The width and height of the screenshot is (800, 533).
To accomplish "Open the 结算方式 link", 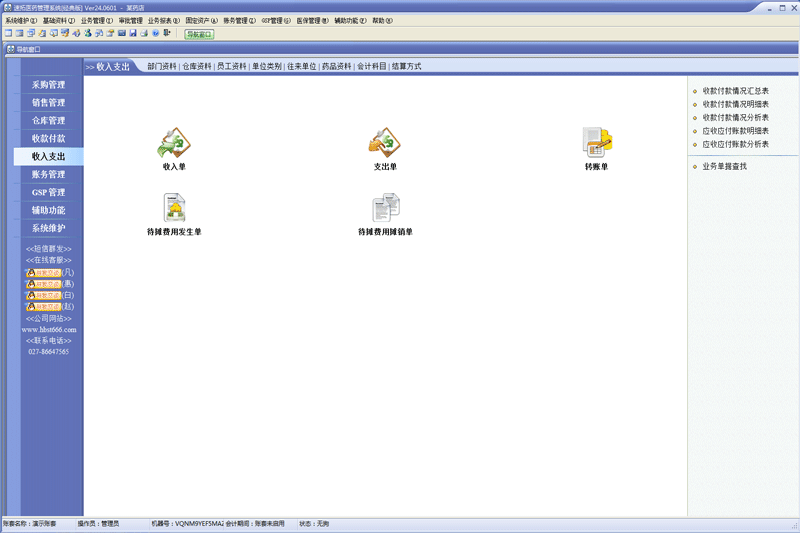I will 407,67.
